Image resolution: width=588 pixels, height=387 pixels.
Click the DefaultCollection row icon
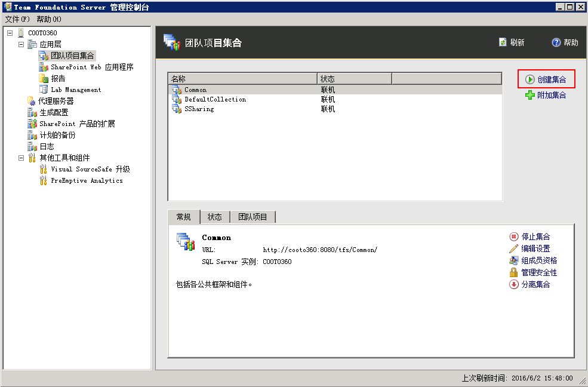click(x=177, y=99)
